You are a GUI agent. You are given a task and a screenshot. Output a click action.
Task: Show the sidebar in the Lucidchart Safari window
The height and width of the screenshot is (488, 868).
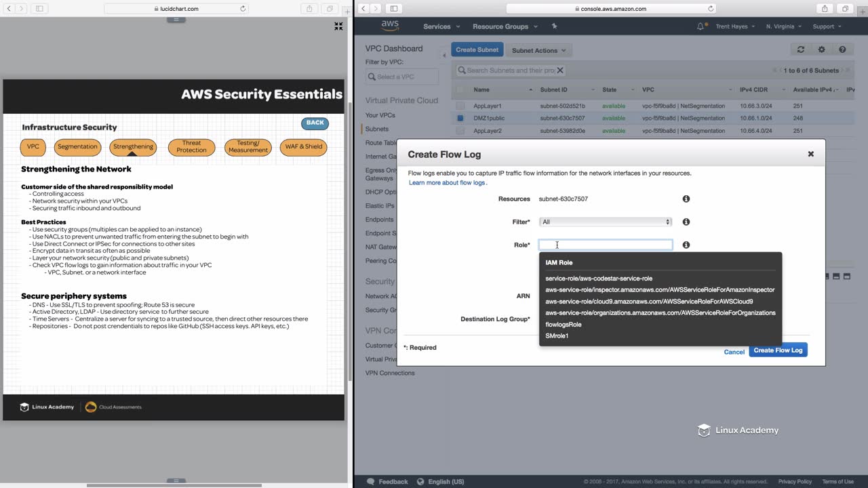click(x=39, y=9)
